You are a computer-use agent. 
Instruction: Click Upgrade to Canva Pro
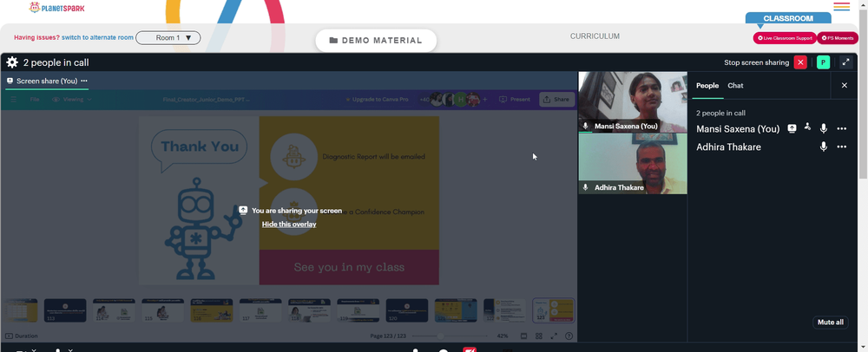[377, 100]
